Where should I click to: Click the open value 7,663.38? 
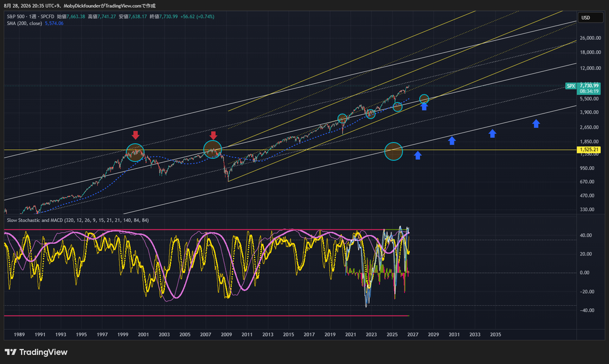pos(76,17)
